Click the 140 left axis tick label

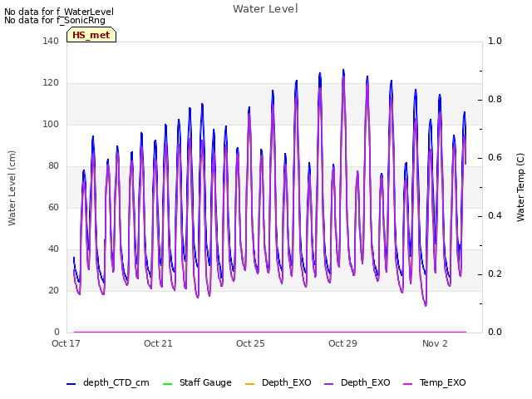point(51,41)
